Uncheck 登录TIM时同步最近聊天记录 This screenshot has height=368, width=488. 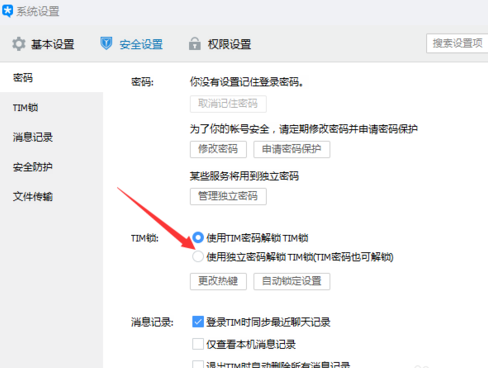198,322
